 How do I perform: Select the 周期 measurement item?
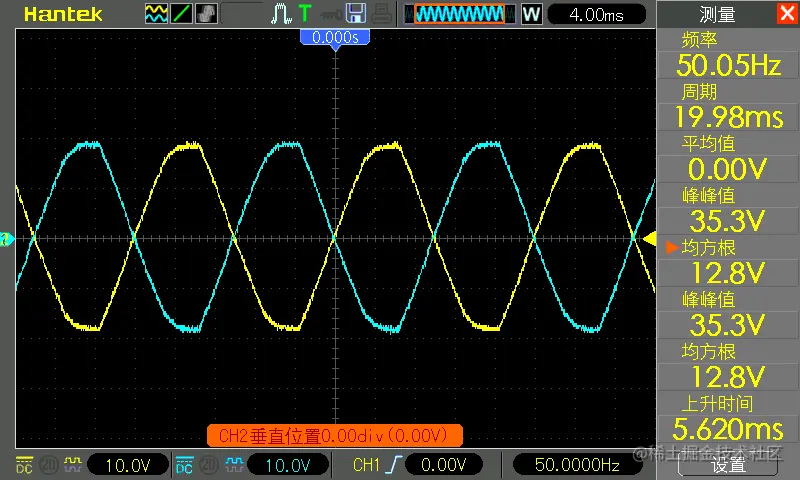tap(699, 92)
